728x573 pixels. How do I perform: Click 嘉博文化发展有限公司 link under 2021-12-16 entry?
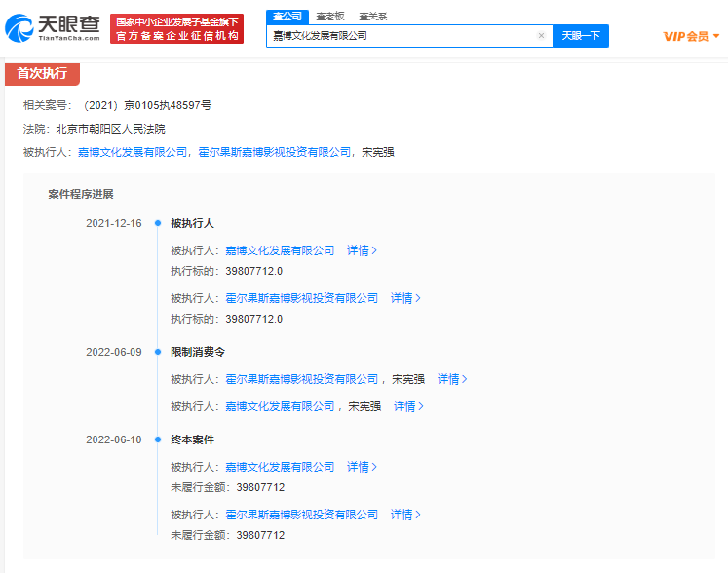pyautogui.click(x=280, y=250)
